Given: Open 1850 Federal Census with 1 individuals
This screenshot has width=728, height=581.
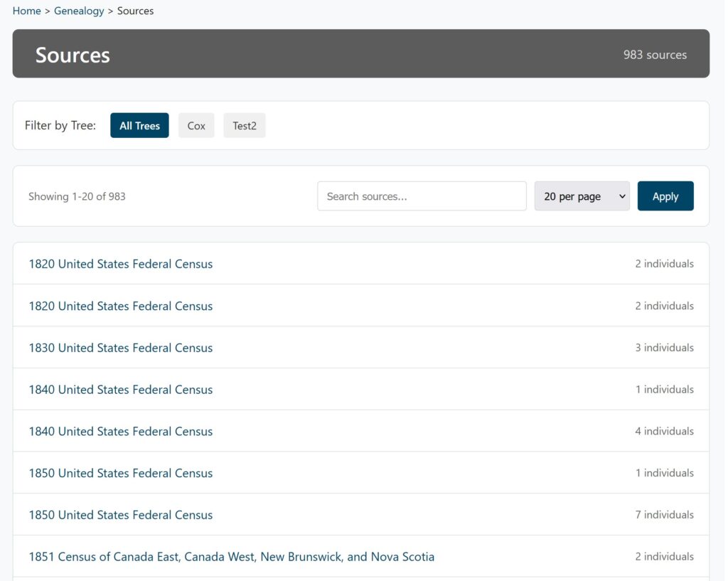Looking at the screenshot, I should pos(120,474).
